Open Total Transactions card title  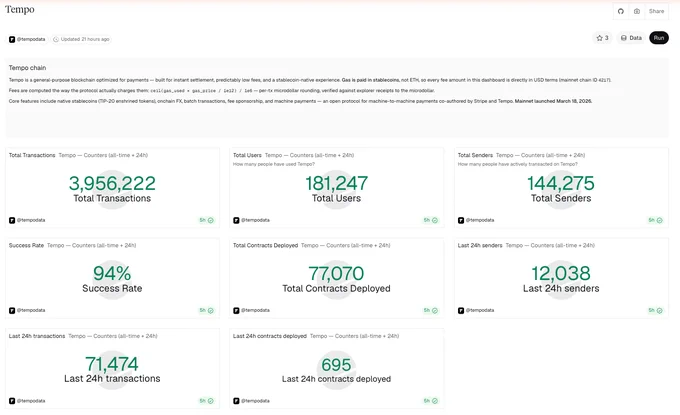coord(32,155)
